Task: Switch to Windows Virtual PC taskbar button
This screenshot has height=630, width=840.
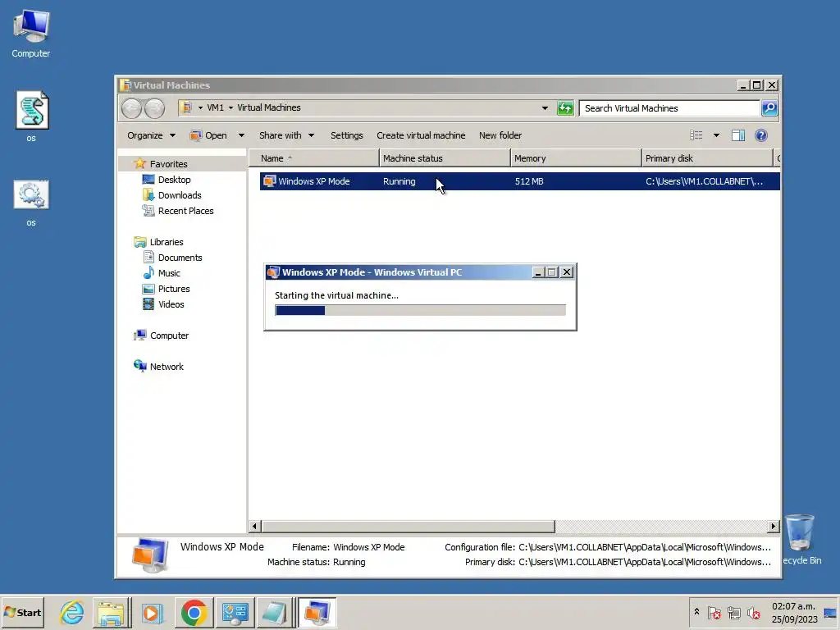Action: pyautogui.click(x=317, y=612)
